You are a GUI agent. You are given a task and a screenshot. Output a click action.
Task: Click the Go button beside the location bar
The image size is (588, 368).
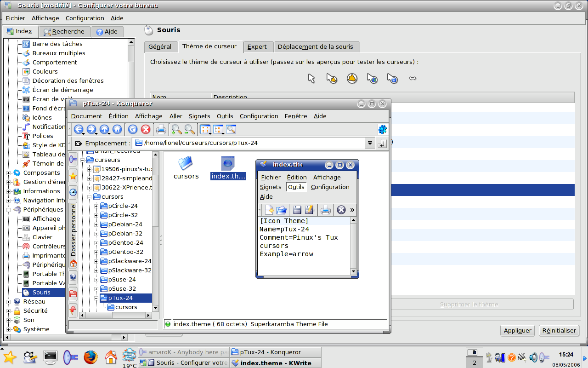382,144
